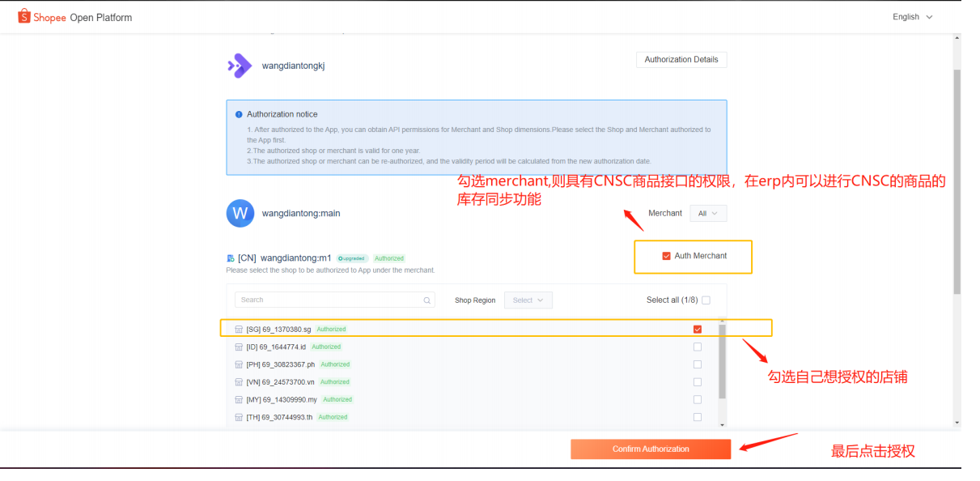Click the Authorization notice heading
The width and height of the screenshot is (980, 481).
282,114
